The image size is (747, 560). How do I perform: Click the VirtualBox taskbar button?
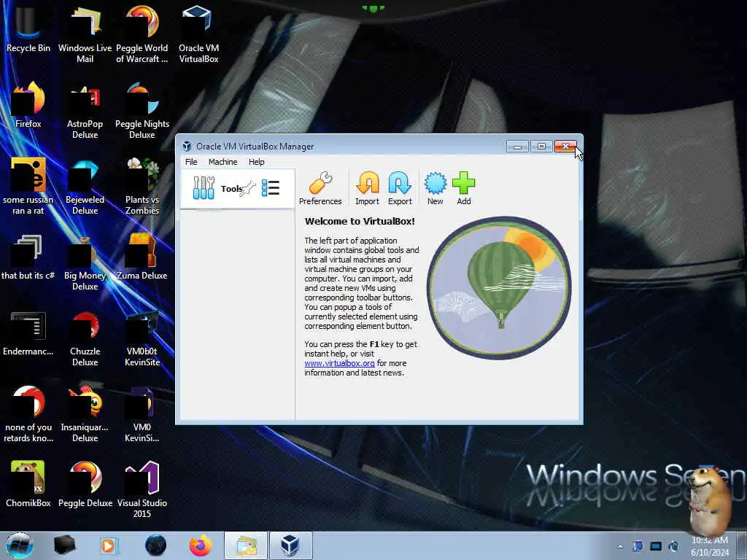point(290,545)
